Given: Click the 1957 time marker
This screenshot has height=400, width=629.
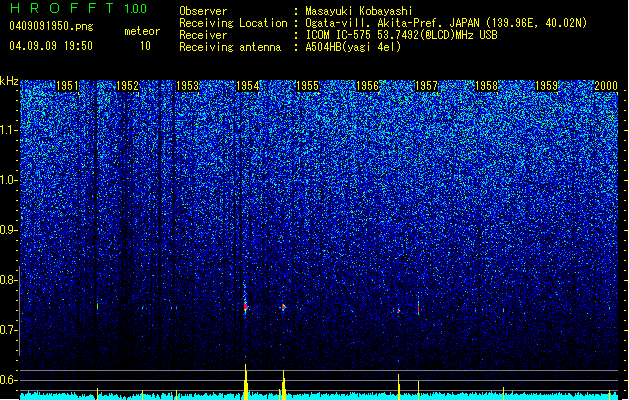Looking at the screenshot, I should coord(426,86).
